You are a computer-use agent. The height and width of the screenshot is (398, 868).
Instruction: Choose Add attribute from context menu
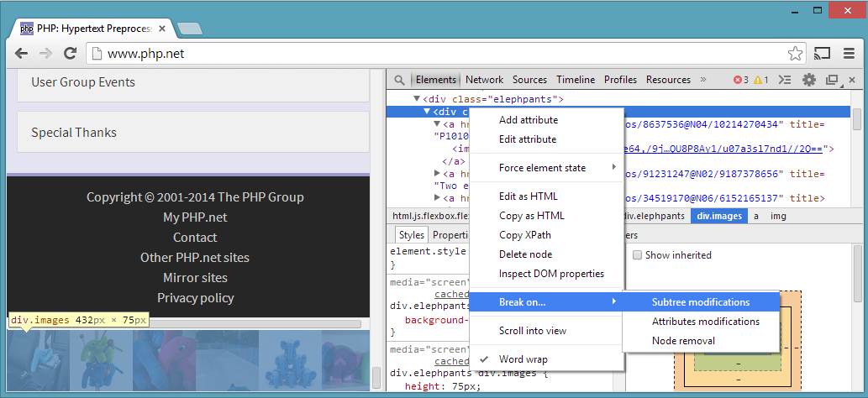(x=547, y=120)
